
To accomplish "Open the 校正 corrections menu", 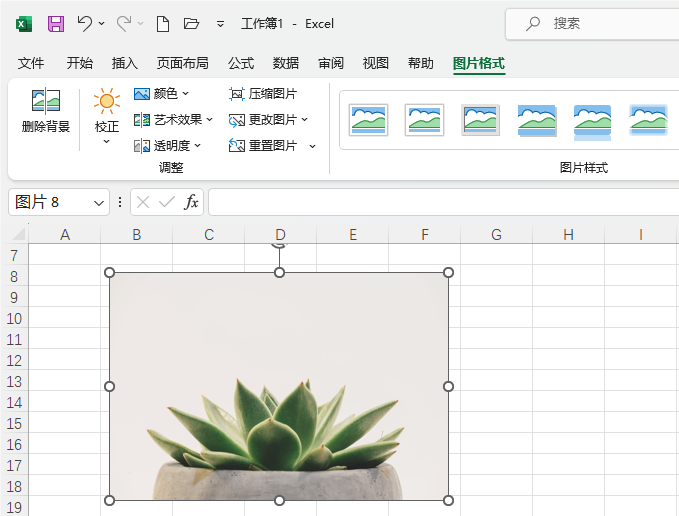I will [x=107, y=116].
